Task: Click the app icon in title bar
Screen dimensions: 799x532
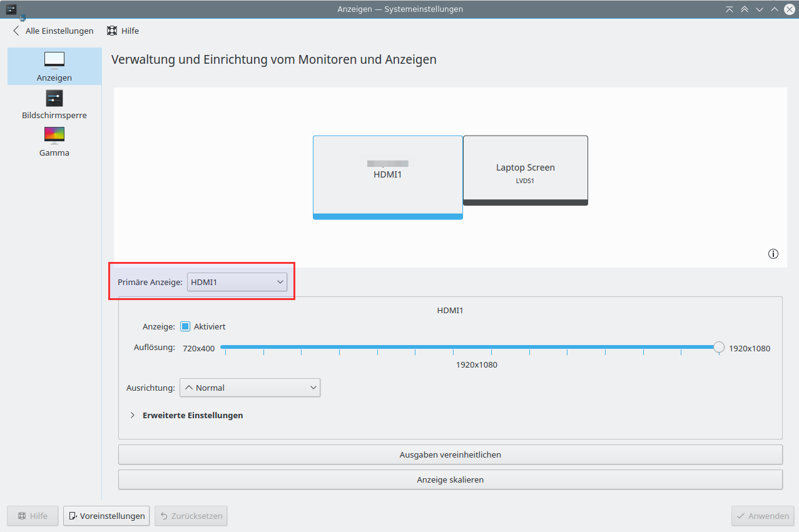Action: (11, 9)
